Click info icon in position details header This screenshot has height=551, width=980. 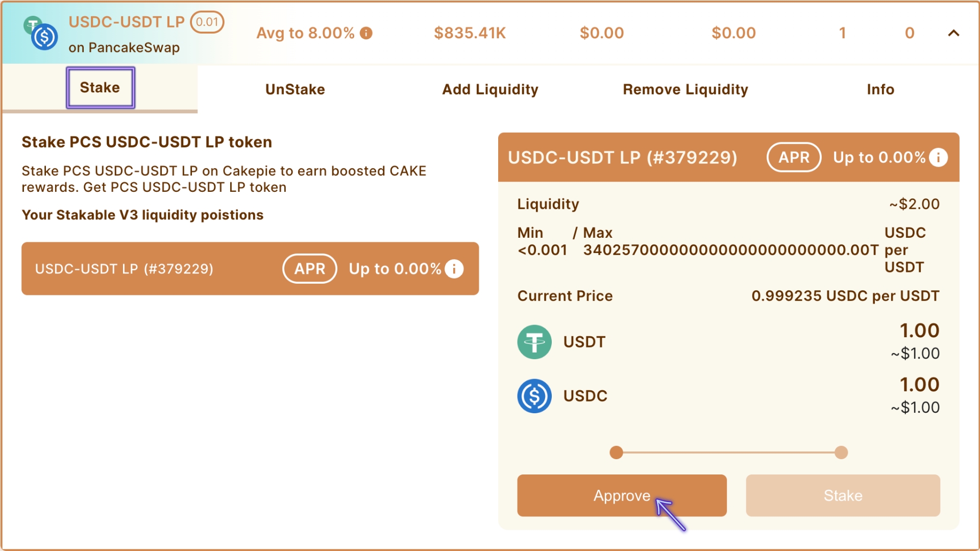[x=938, y=157]
